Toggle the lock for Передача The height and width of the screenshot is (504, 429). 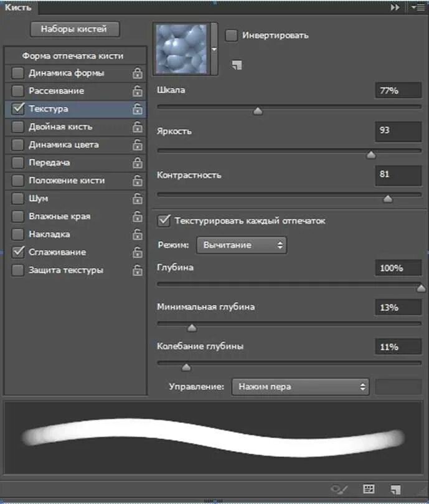tap(138, 163)
